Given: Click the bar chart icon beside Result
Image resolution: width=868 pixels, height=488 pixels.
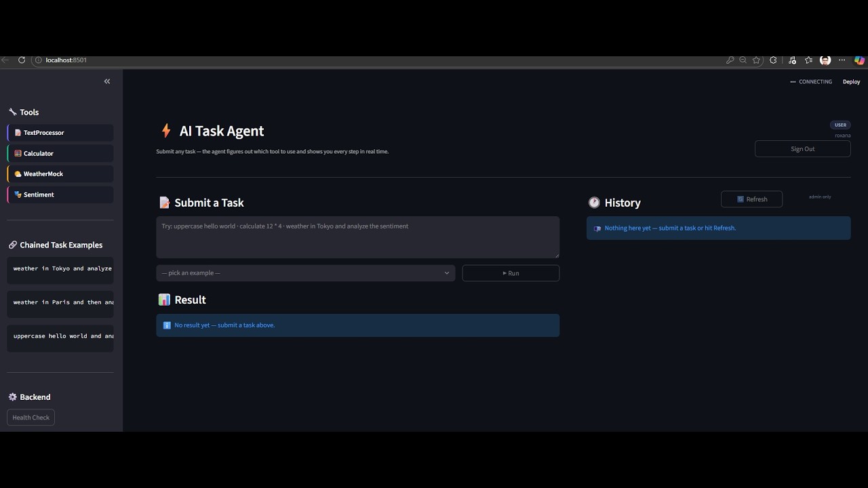Looking at the screenshot, I should pyautogui.click(x=164, y=300).
